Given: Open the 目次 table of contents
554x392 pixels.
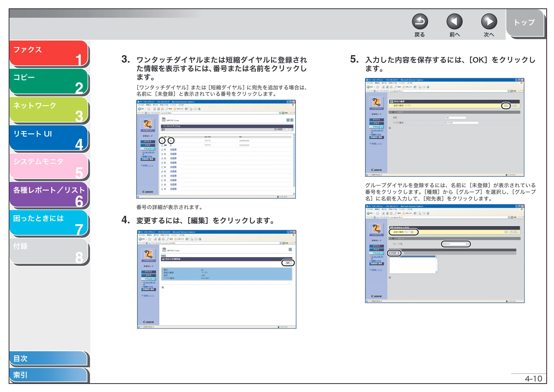Looking at the screenshot, I should [48, 358].
